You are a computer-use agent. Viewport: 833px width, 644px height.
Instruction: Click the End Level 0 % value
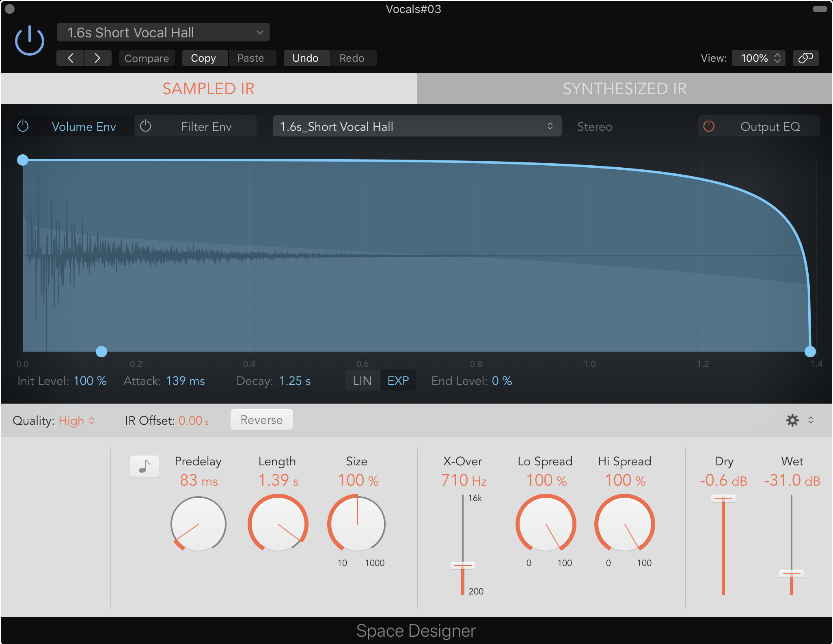click(x=502, y=381)
